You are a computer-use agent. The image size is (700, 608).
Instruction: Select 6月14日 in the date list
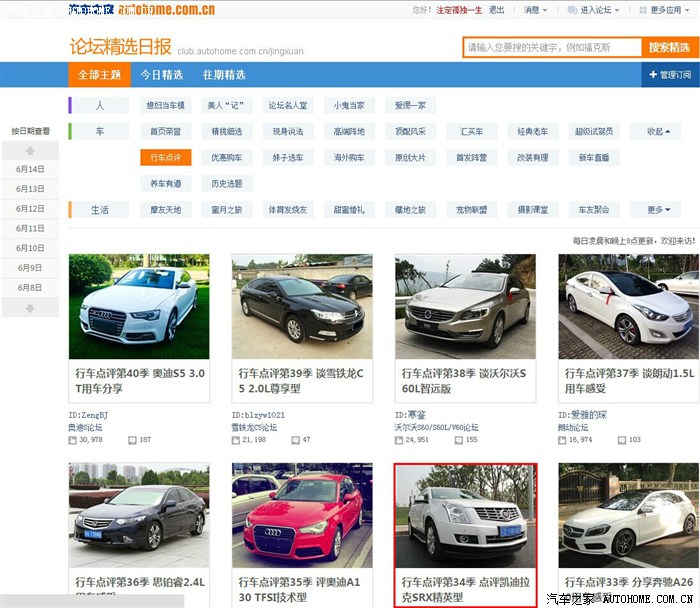click(x=30, y=169)
